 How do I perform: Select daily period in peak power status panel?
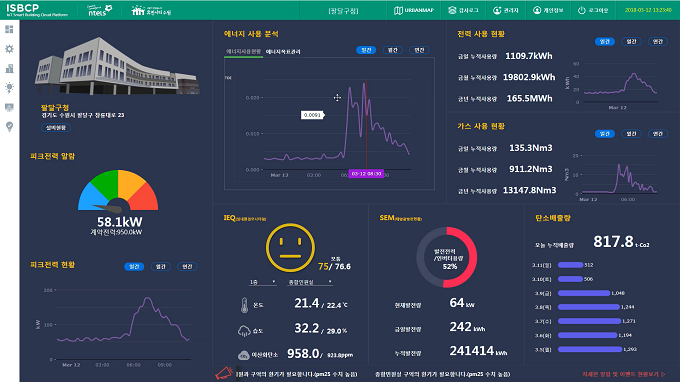coord(134,267)
